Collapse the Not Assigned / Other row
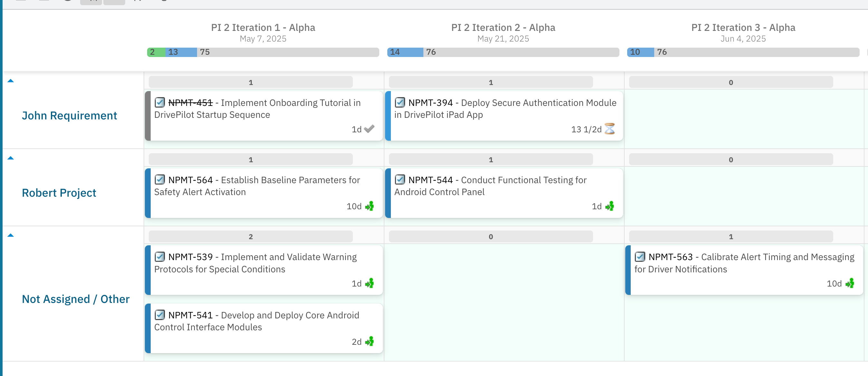Image resolution: width=868 pixels, height=376 pixels. tap(10, 235)
